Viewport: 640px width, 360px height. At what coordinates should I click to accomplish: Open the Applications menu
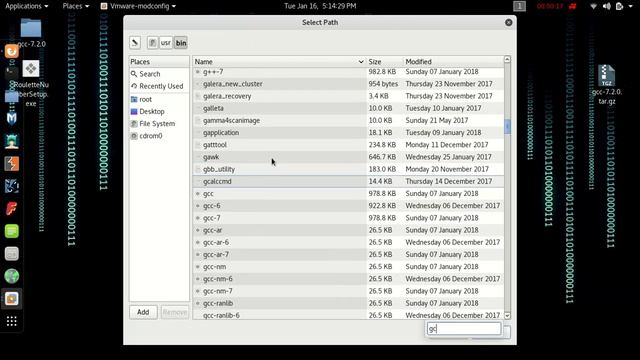(x=27, y=6)
